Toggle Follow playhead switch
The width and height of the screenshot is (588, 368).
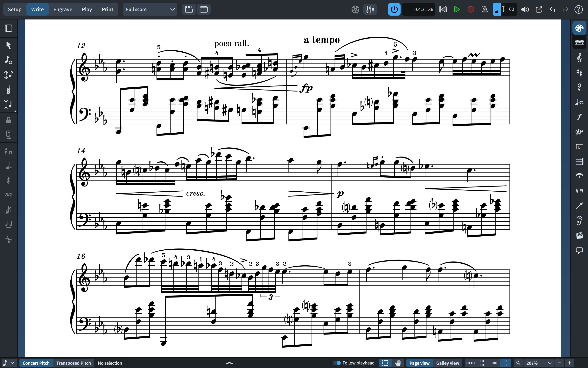click(337, 363)
